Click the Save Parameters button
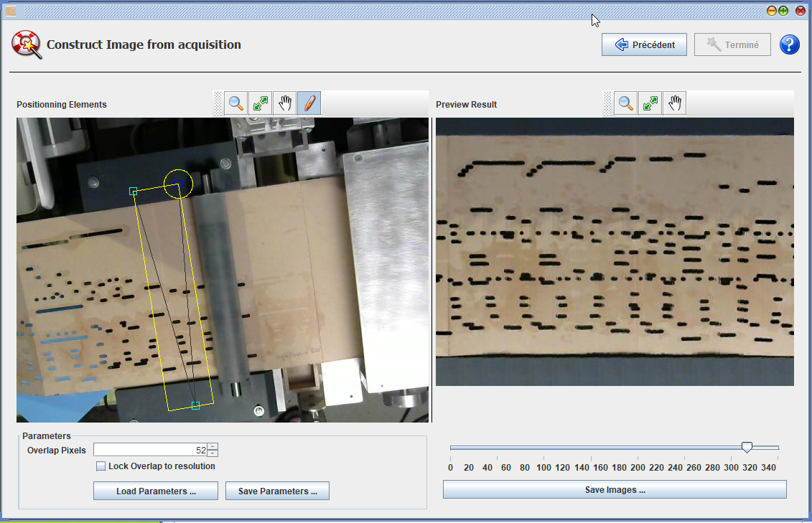The width and height of the screenshot is (812, 523). point(277,491)
